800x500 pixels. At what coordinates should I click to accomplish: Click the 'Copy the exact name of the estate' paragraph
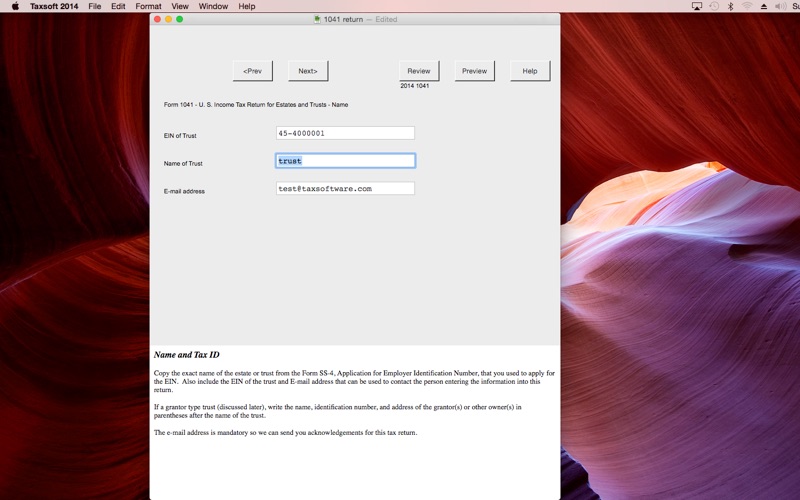(x=354, y=381)
